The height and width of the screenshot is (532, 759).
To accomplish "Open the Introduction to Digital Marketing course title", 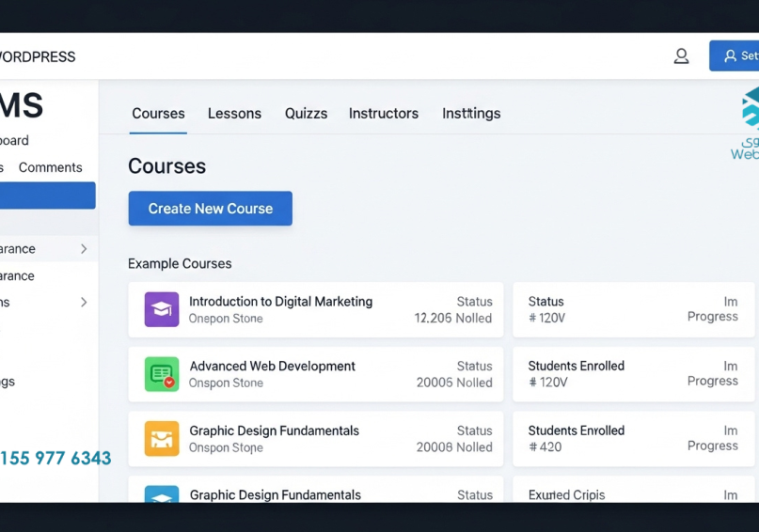I will click(280, 302).
